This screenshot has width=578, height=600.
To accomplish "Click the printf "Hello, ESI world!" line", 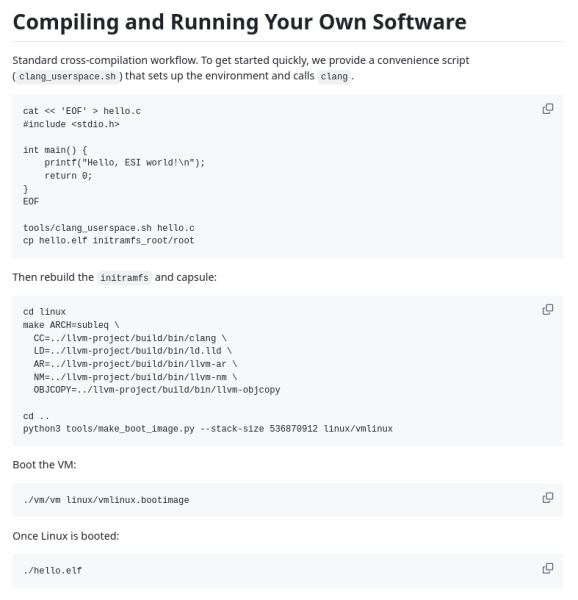I will (x=125, y=163).
